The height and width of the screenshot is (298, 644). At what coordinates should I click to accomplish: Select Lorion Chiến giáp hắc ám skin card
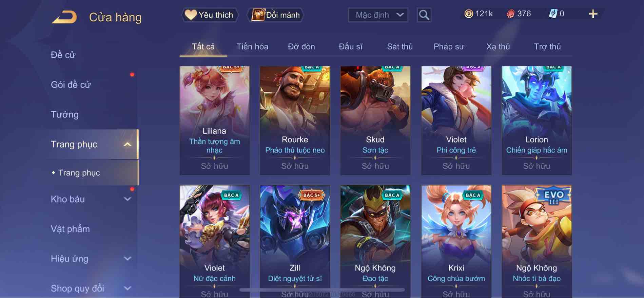536,120
